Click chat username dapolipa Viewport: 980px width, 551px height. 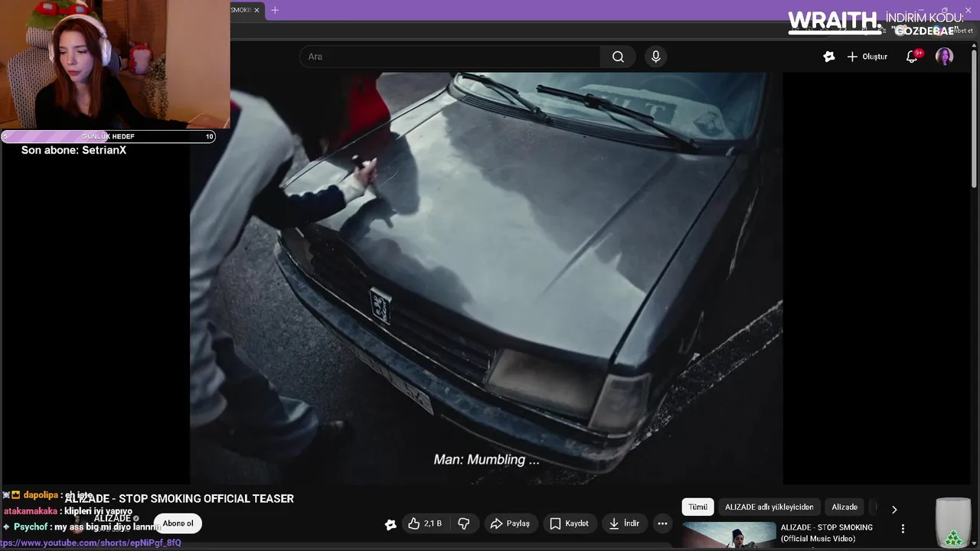(x=41, y=495)
